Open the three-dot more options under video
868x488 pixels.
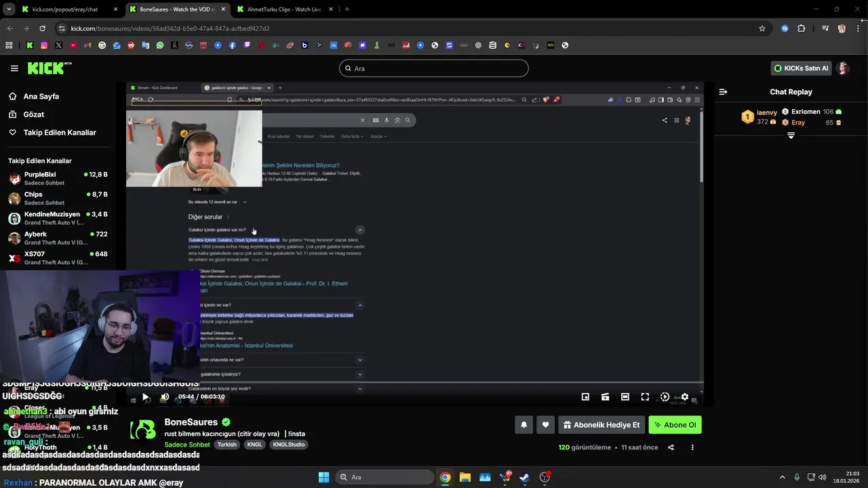click(x=692, y=447)
